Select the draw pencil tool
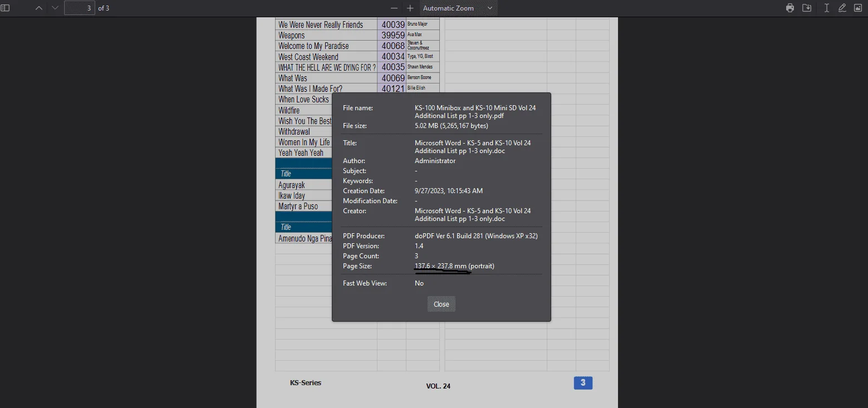The image size is (868, 408). tap(842, 8)
